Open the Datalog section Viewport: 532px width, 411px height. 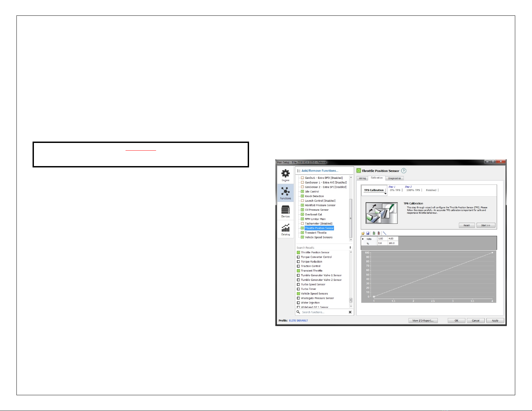[285, 229]
